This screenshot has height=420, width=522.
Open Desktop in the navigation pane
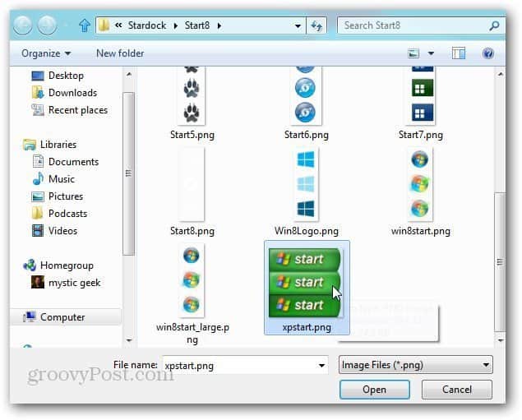pos(58,76)
